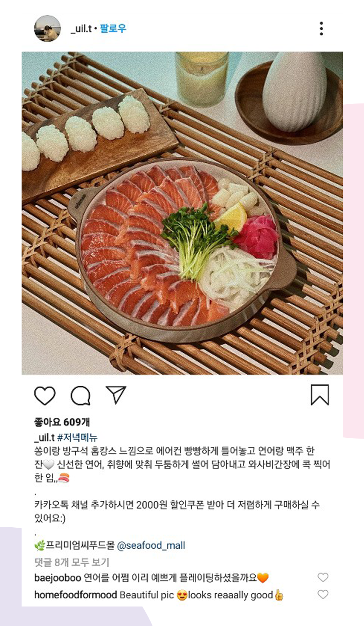Like the post with the heart icon

pyautogui.click(x=45, y=396)
